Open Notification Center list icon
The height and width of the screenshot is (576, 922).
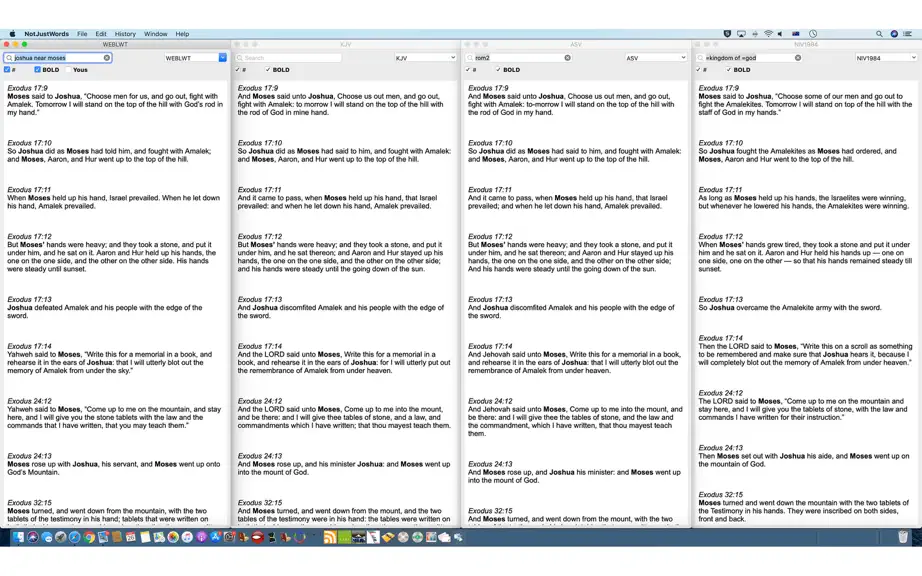[x=907, y=34]
